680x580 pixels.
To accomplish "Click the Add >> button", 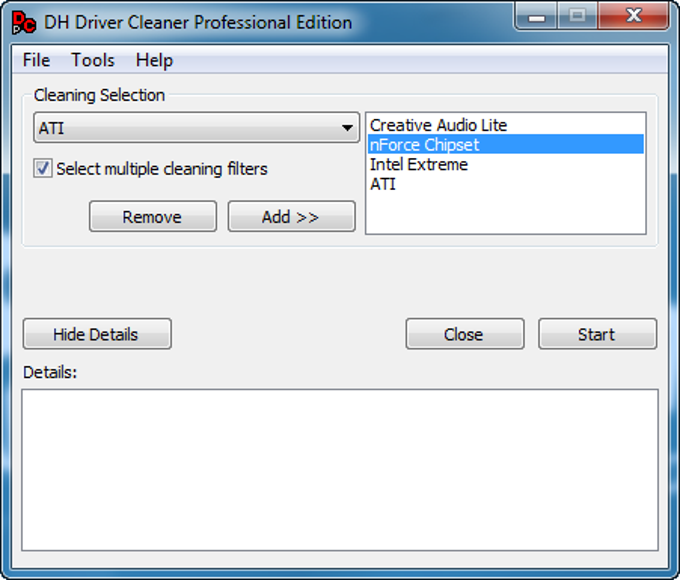I will click(291, 216).
